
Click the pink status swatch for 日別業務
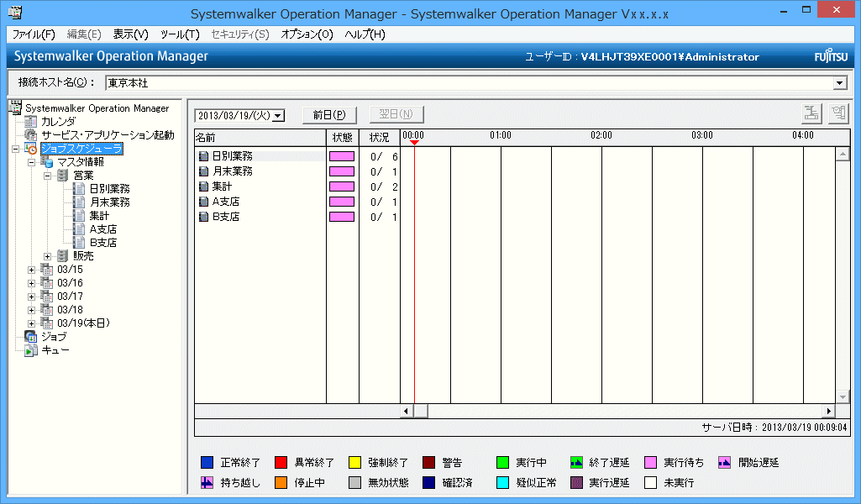click(x=342, y=156)
